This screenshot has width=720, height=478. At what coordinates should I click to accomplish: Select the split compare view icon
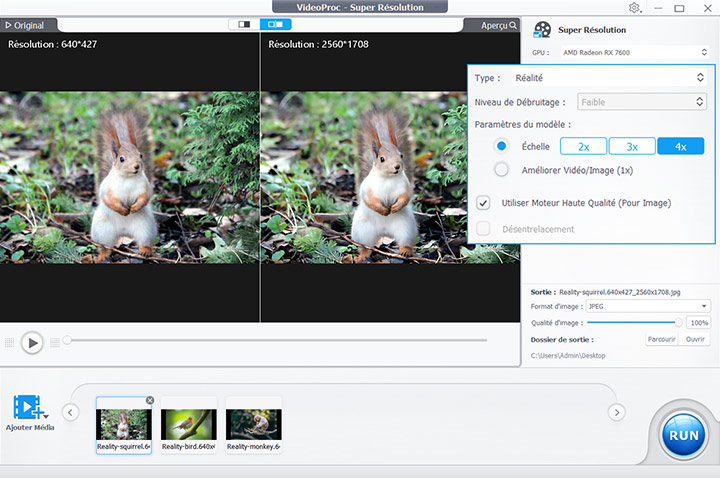(x=275, y=24)
